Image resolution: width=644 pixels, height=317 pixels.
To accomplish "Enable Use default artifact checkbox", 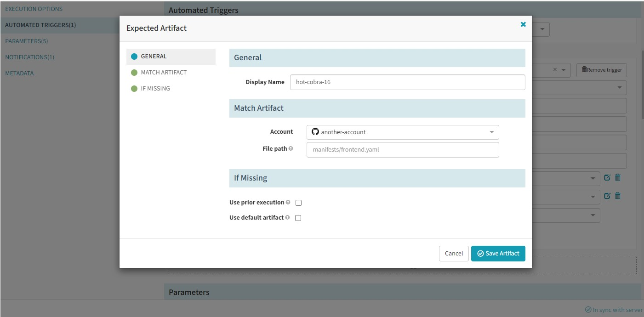I will 298,218.
